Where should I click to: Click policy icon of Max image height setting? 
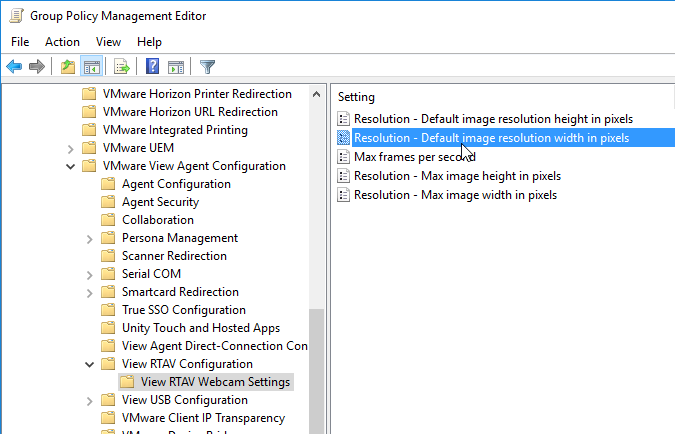343,176
